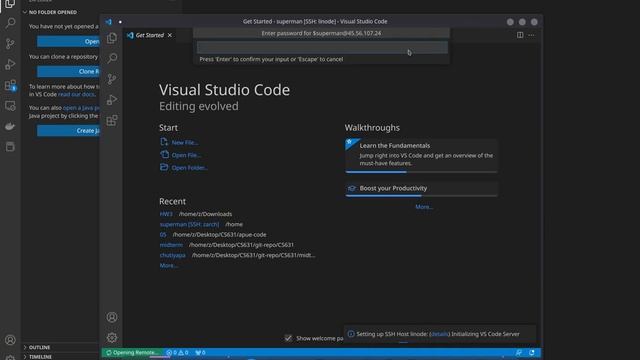Open Source Control in background window
Viewport: 640px width, 360px height.
tap(10, 44)
